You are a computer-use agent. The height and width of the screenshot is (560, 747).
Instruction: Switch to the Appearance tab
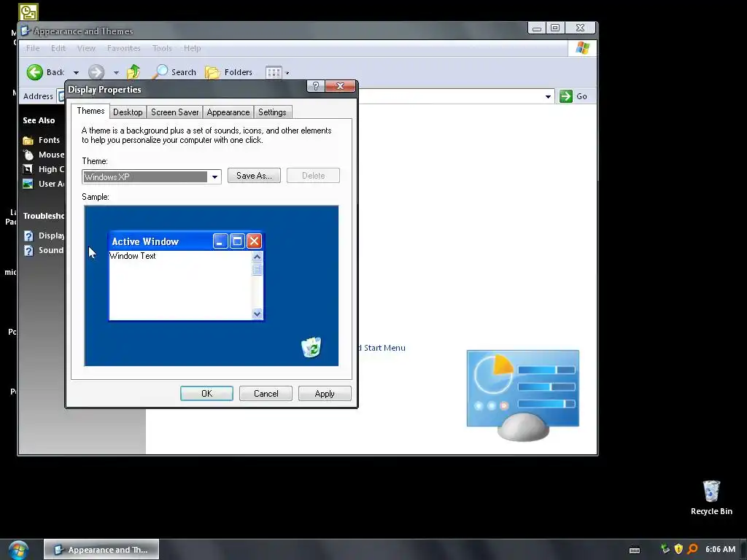tap(228, 112)
